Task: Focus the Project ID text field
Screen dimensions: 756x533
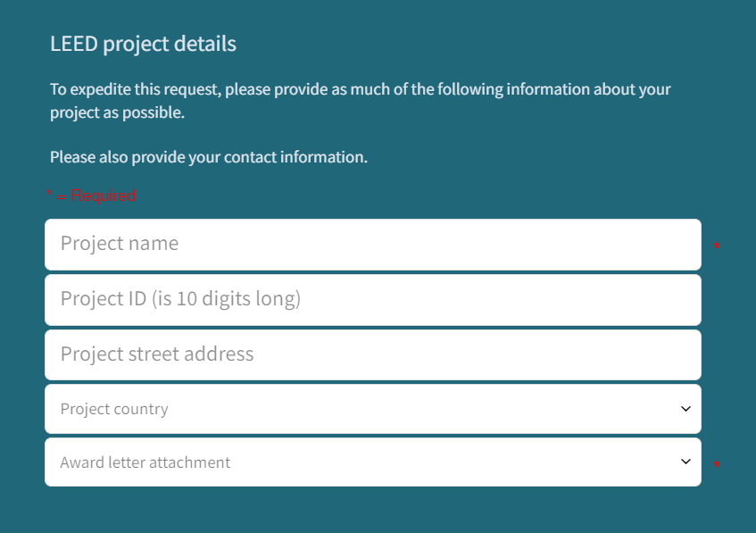Action: point(372,299)
